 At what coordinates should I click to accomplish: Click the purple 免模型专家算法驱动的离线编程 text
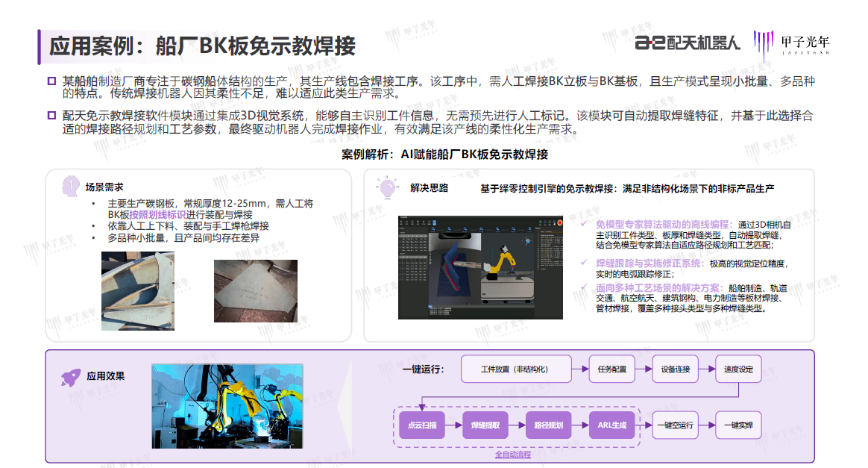pos(662,225)
